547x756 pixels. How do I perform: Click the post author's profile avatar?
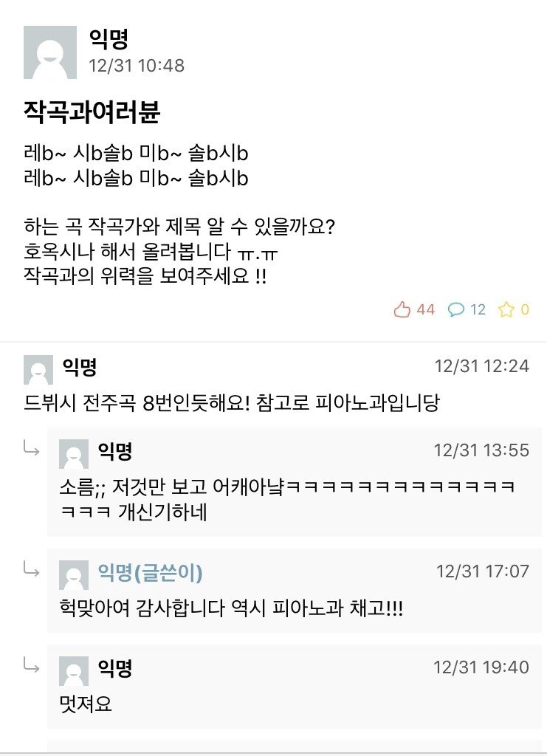click(50, 52)
